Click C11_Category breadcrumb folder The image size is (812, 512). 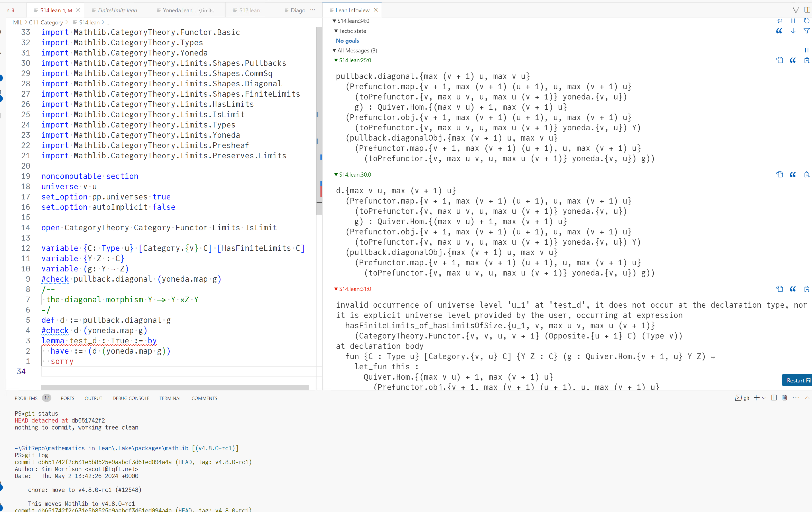coord(46,22)
